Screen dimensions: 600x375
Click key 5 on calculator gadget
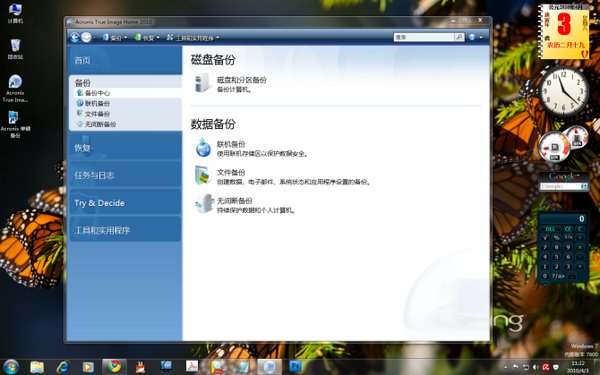556,257
